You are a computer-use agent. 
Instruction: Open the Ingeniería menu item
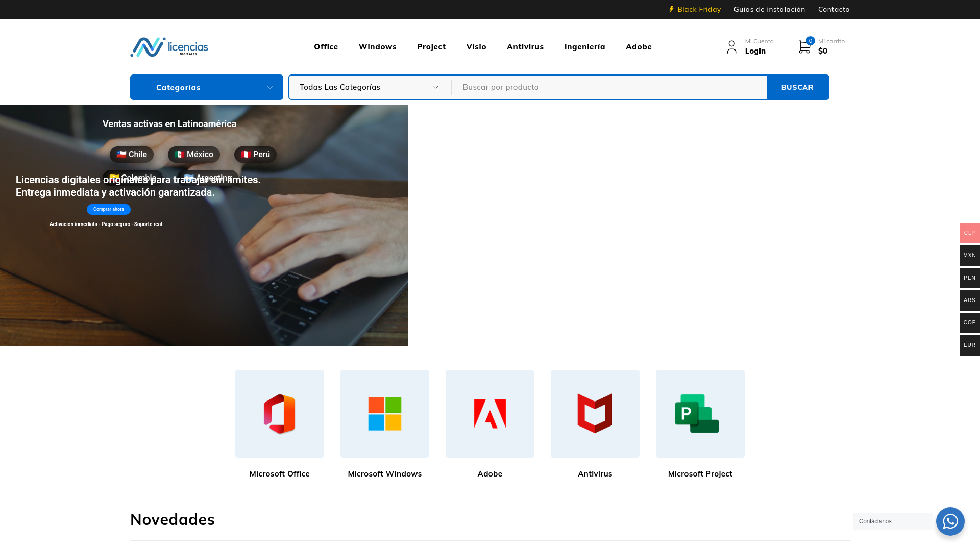click(x=584, y=47)
